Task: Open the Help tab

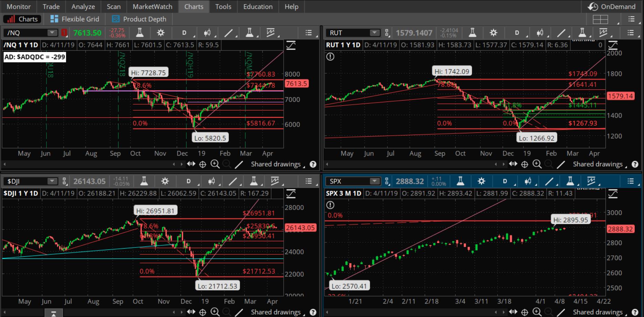Action: click(x=291, y=7)
